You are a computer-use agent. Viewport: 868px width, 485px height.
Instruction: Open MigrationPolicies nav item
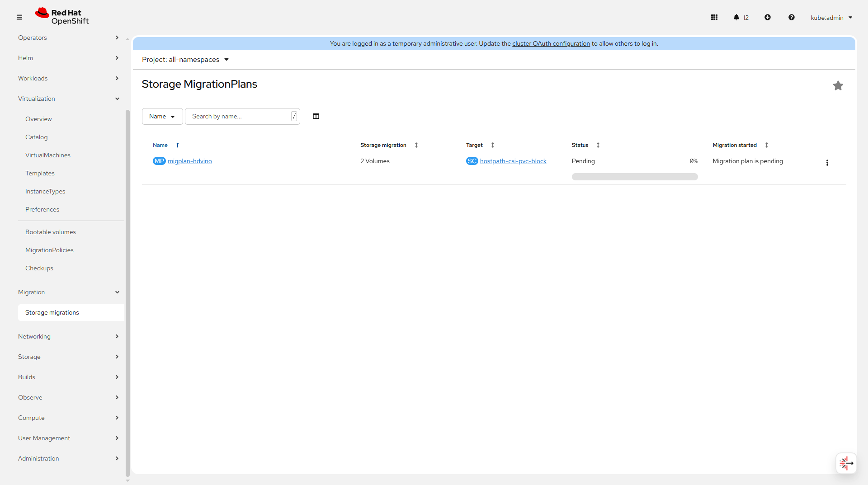(x=49, y=250)
